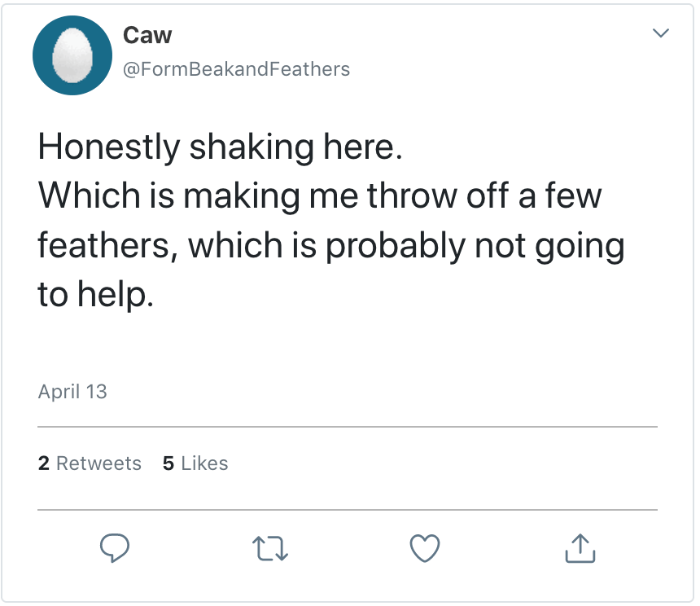This screenshot has height=606, width=700.
Task: Visit the @FormBeakandFeathers handle link
Action: coord(236,69)
